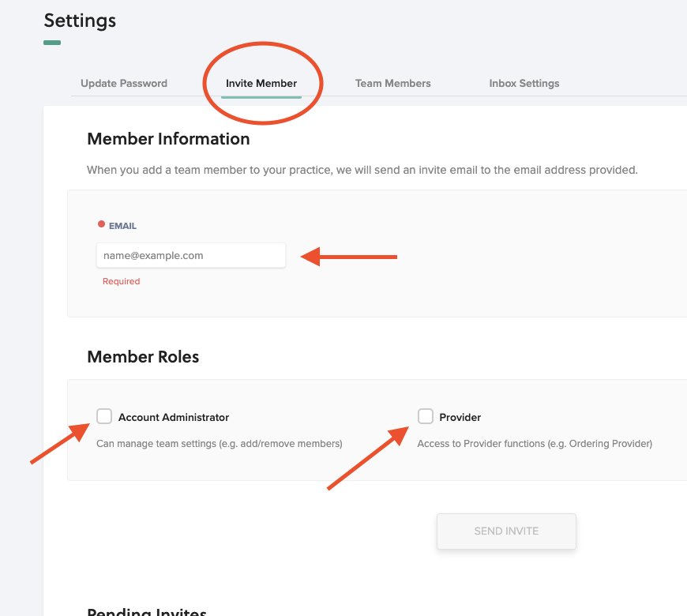Click the invite email explanation text
Viewport: 687px width, 616px height.
[362, 170]
